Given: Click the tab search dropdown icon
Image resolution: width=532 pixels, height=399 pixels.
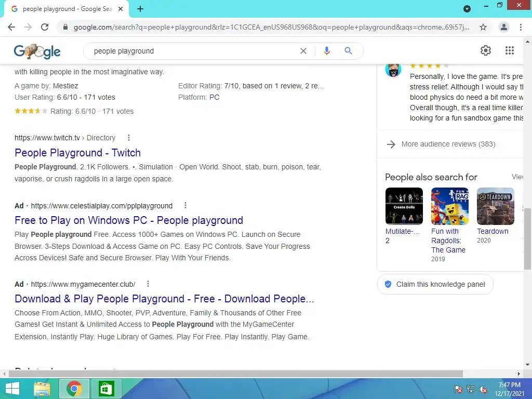Looking at the screenshot, I should coord(467,9).
